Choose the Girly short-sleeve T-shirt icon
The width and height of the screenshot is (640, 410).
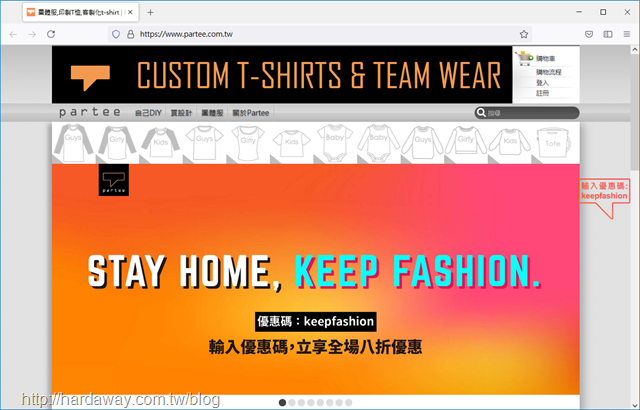point(248,143)
